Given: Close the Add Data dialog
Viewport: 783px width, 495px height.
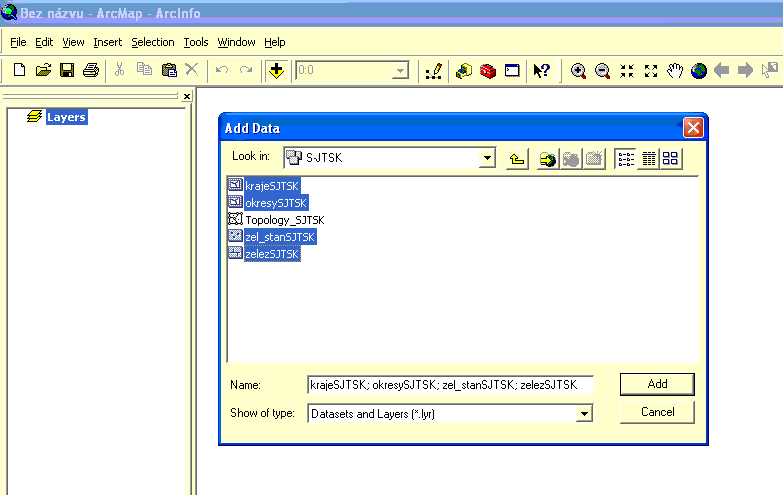Looking at the screenshot, I should (x=693, y=128).
